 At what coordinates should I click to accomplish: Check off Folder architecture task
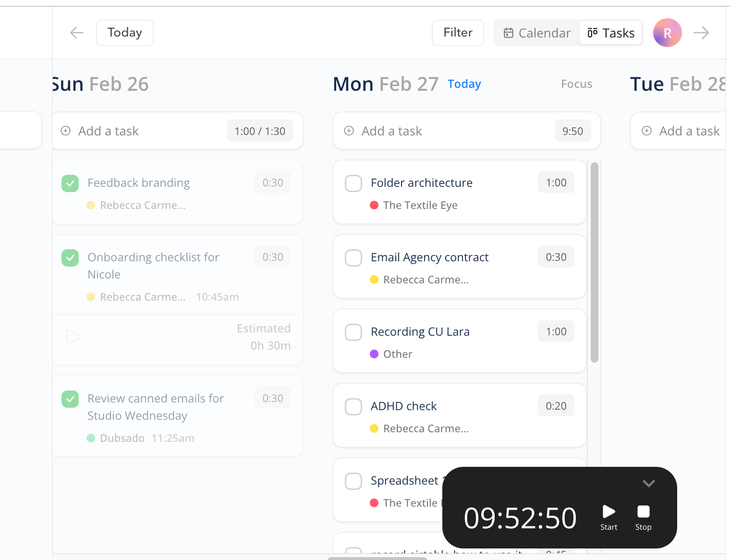tap(353, 183)
